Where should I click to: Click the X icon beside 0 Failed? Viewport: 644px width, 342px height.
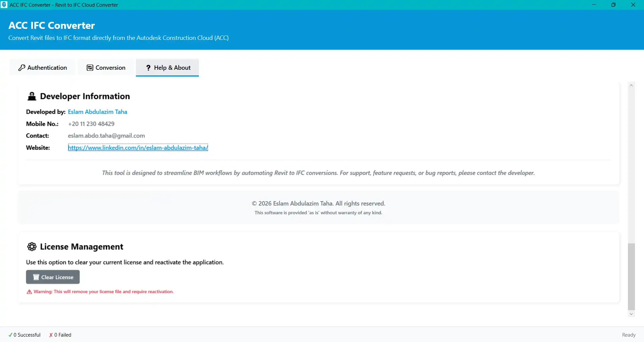[51, 335]
